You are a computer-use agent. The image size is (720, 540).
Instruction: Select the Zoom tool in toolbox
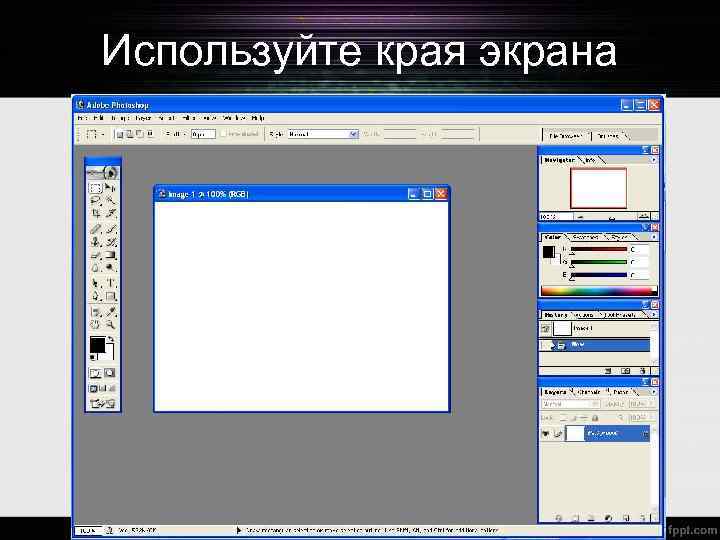[110, 325]
